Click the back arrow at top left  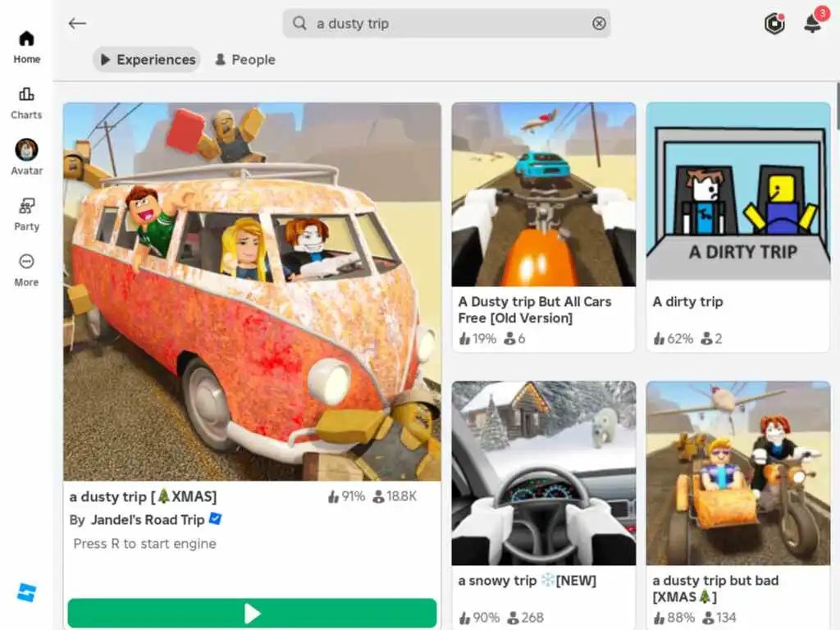click(x=77, y=23)
